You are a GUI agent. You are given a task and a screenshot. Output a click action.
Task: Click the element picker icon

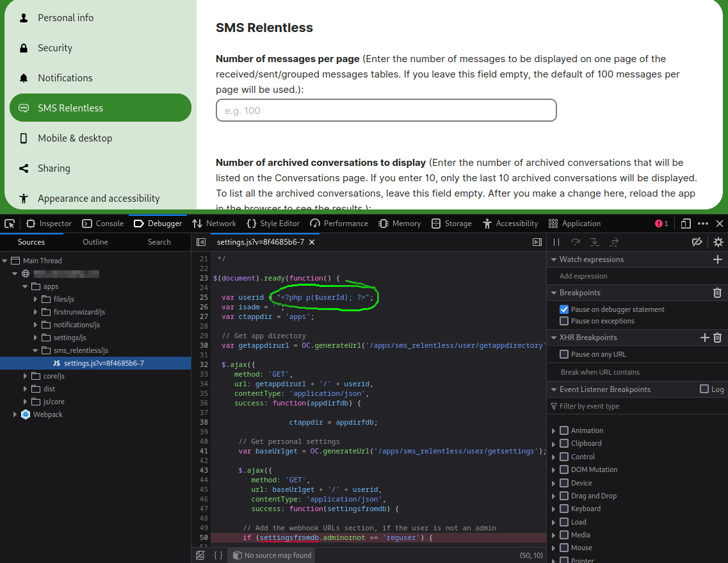coord(10,224)
